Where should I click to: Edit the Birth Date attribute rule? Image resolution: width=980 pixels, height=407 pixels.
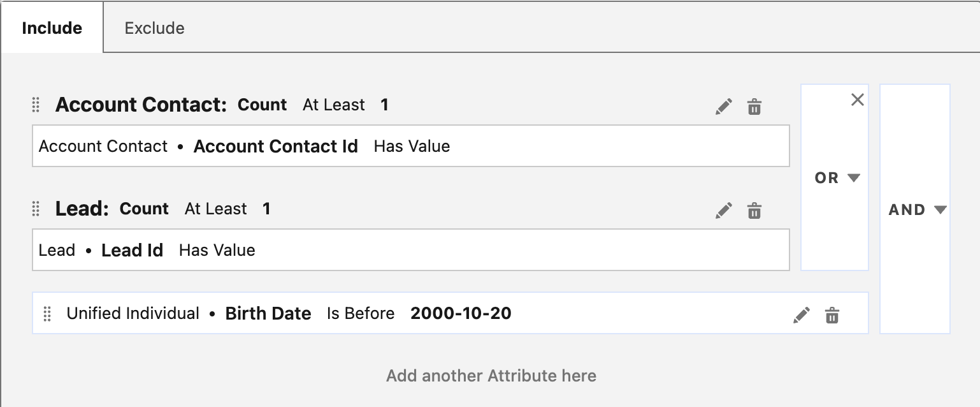[802, 314]
